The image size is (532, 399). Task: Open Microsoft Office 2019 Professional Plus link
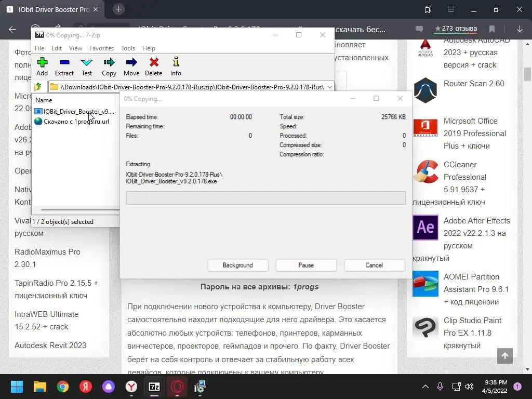474,134
